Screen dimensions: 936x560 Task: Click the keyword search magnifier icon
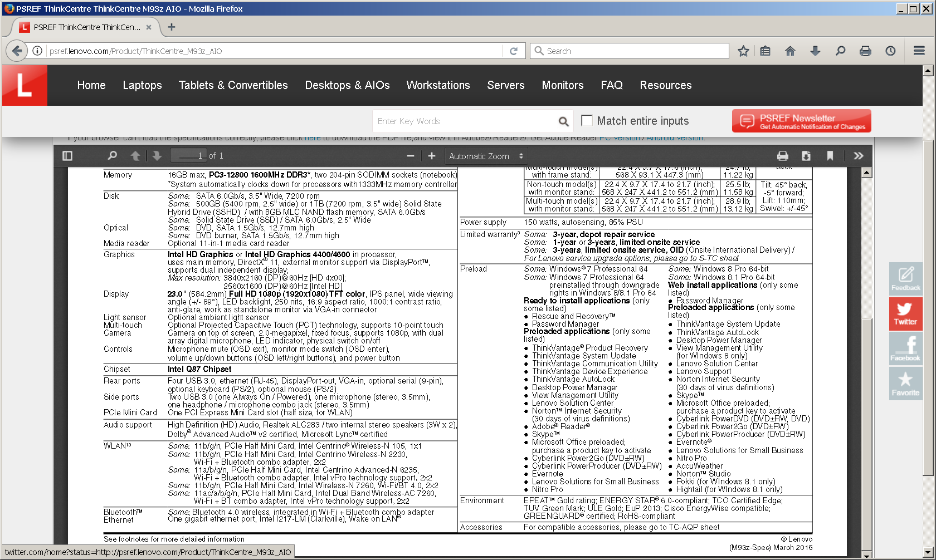pos(563,121)
